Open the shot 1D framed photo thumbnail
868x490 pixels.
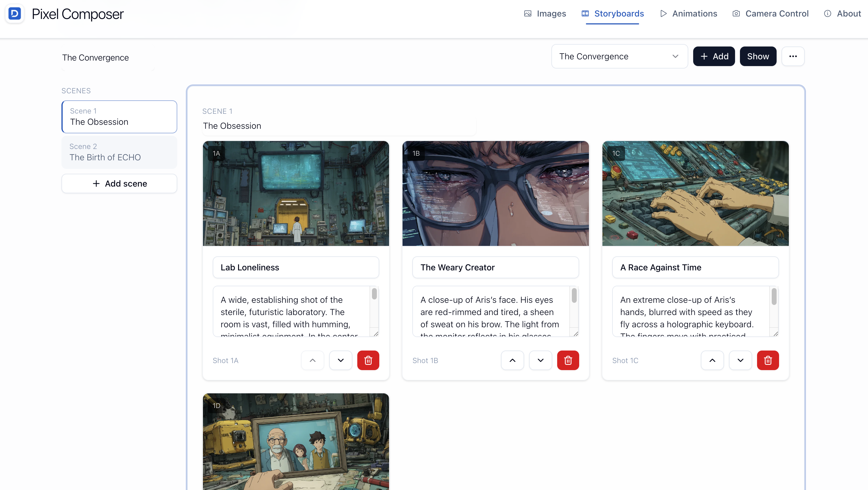pos(296,442)
